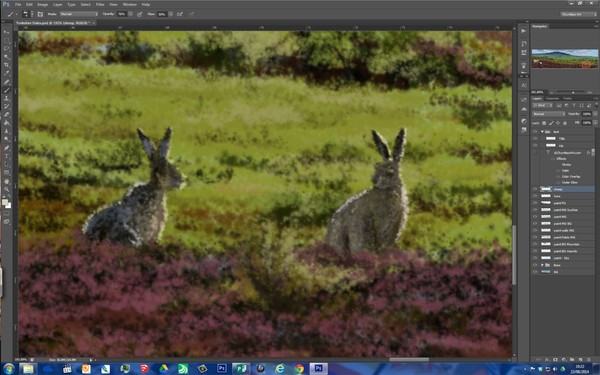
Task: Select the Lasso tool in the toolbox
Action: click(7, 48)
